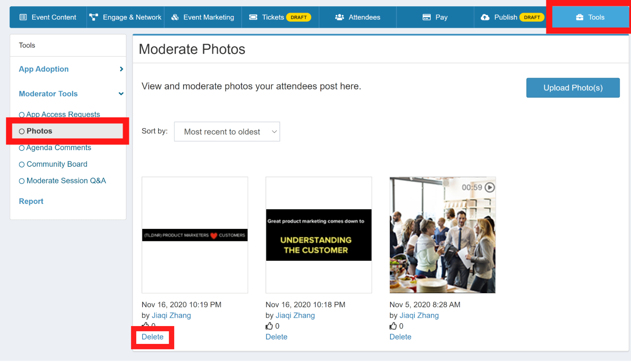
Task: Click the Engage & Network nodes icon
Action: point(93,17)
